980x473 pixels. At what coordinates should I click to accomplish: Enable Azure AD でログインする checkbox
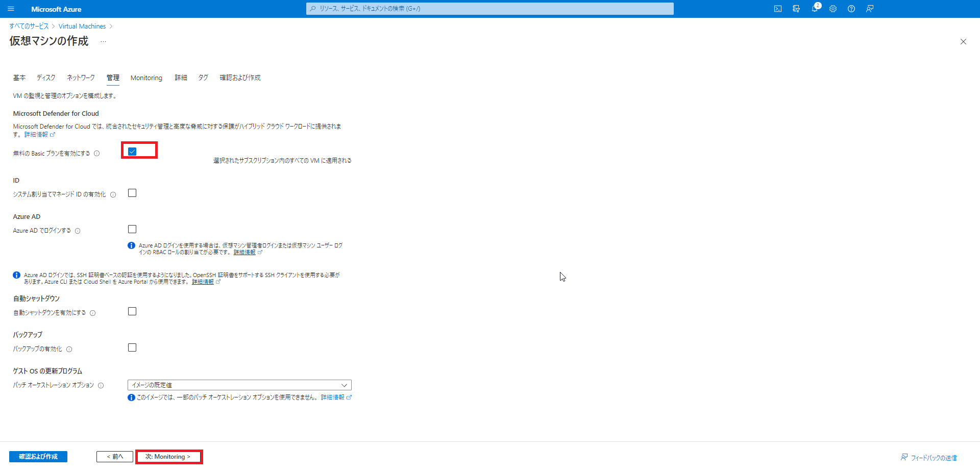click(132, 229)
